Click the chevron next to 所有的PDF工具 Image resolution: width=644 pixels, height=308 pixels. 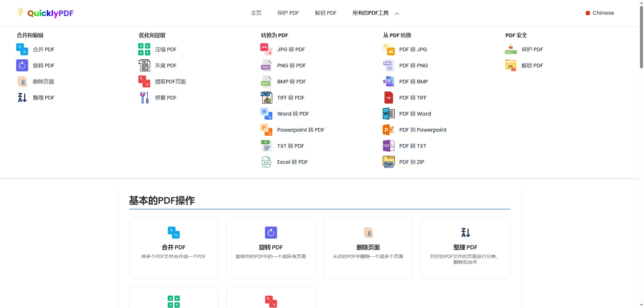[x=397, y=14]
